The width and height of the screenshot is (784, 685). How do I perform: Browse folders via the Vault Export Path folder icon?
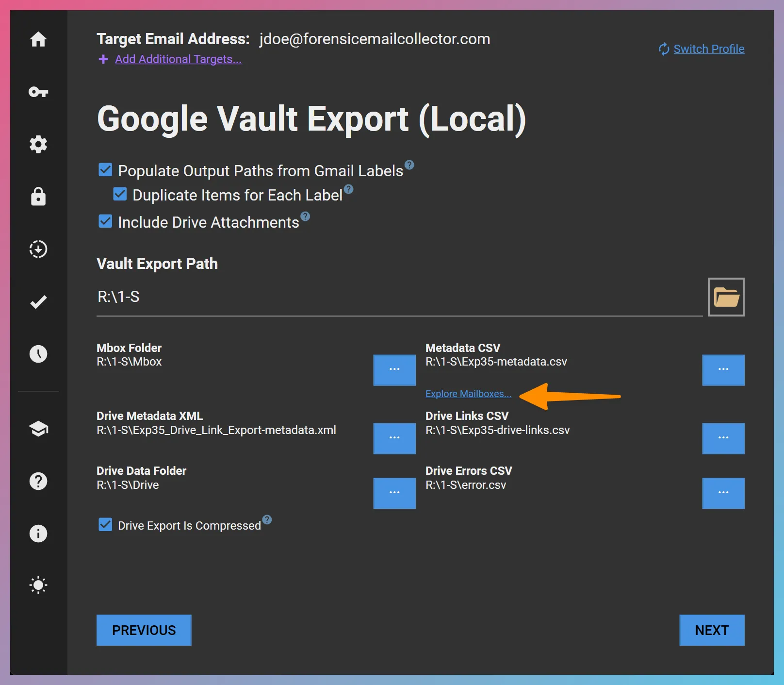[x=726, y=298]
